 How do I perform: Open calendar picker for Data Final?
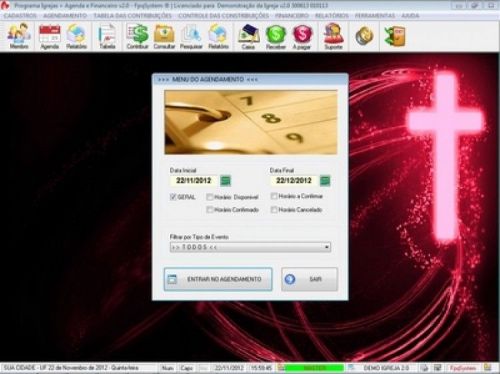click(325, 181)
